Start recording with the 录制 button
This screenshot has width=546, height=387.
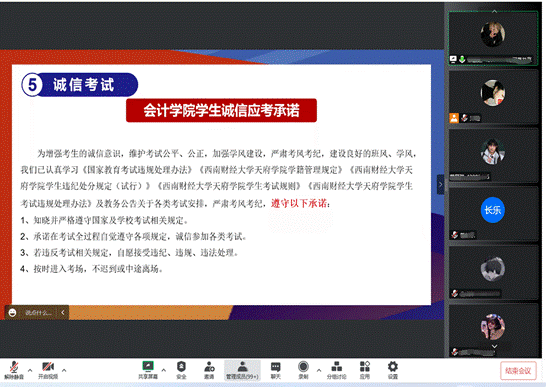pyautogui.click(x=303, y=370)
